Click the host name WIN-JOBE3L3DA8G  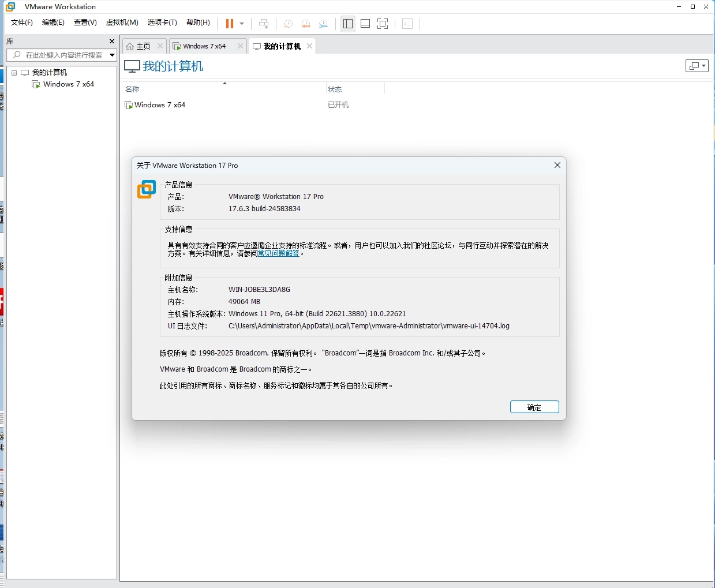(x=259, y=290)
